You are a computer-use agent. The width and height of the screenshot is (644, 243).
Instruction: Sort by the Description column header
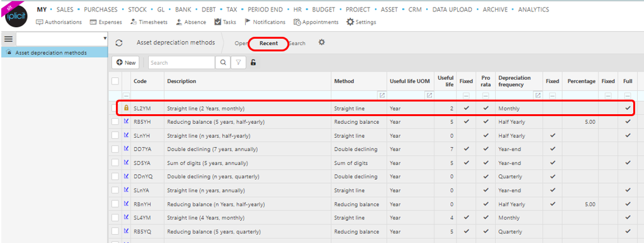coord(182,81)
